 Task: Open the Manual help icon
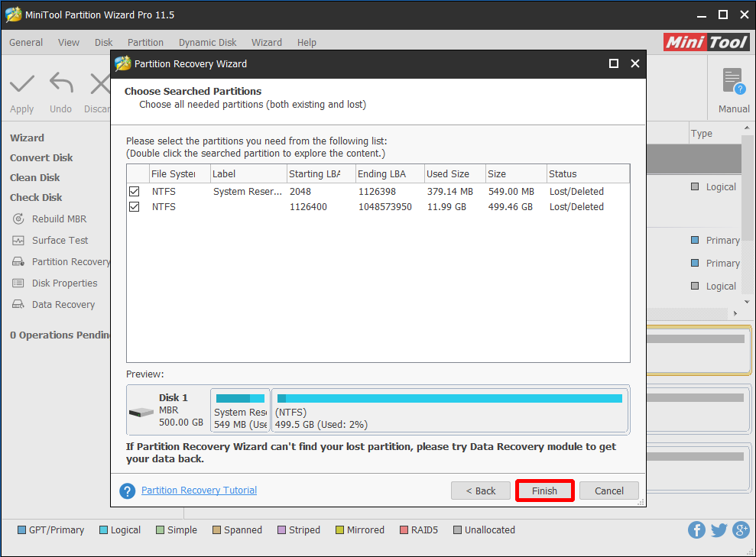(734, 81)
